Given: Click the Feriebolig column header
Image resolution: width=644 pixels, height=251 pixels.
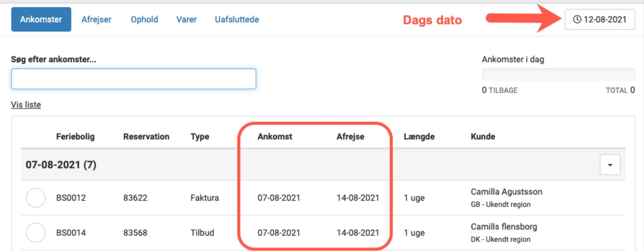Looking at the screenshot, I should click(x=75, y=136).
